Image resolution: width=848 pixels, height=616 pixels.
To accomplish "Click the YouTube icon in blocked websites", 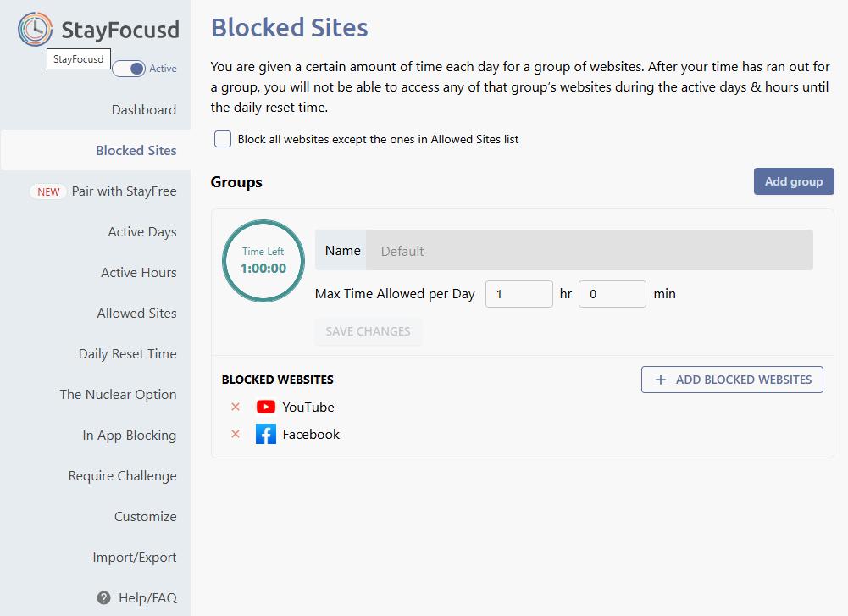I will click(266, 407).
